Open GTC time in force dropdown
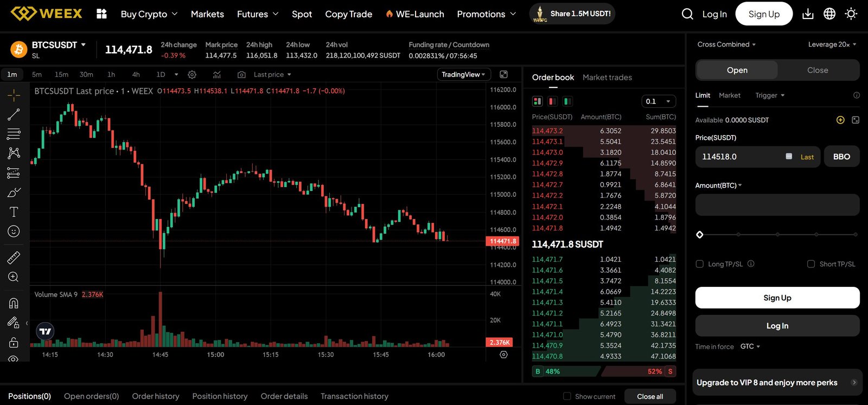This screenshot has height=405, width=868. click(750, 346)
